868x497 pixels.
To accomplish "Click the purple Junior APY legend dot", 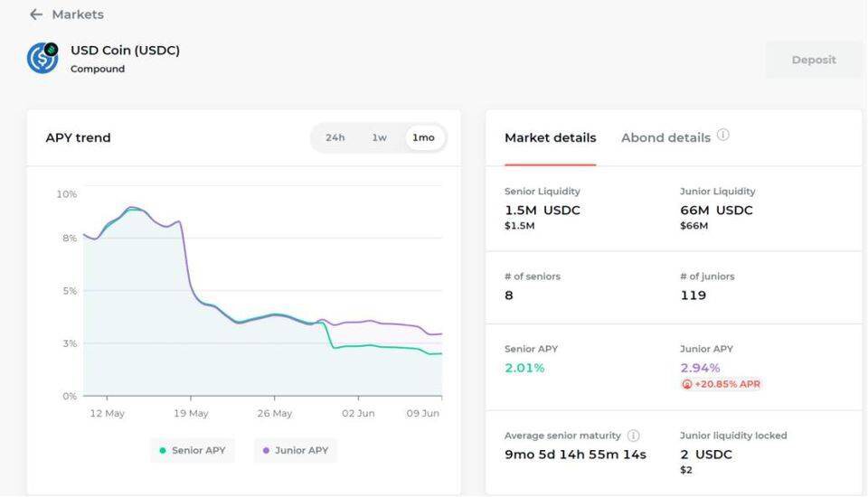I will (x=266, y=450).
